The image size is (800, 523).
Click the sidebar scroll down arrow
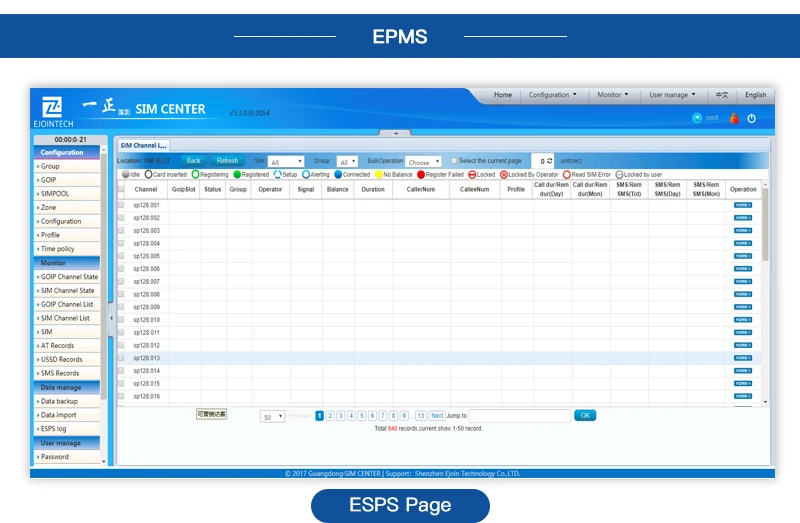click(104, 462)
